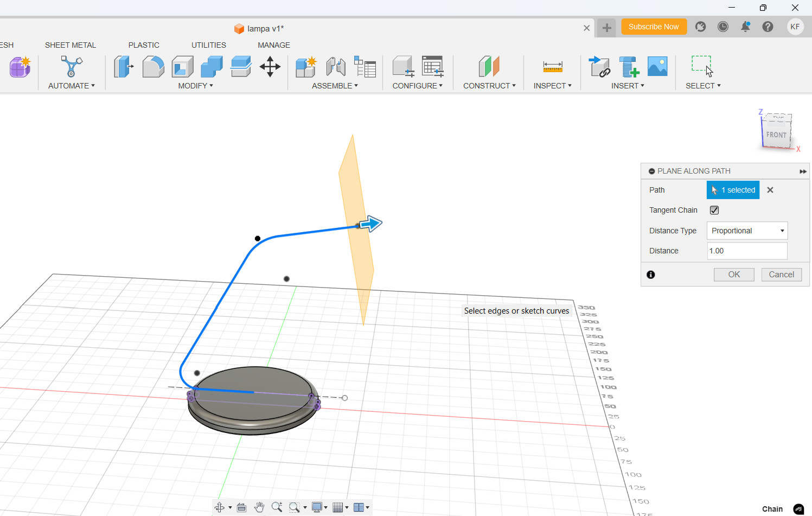Click the info icon in Plane Along Path dialog
This screenshot has height=516, width=812.
[651, 275]
